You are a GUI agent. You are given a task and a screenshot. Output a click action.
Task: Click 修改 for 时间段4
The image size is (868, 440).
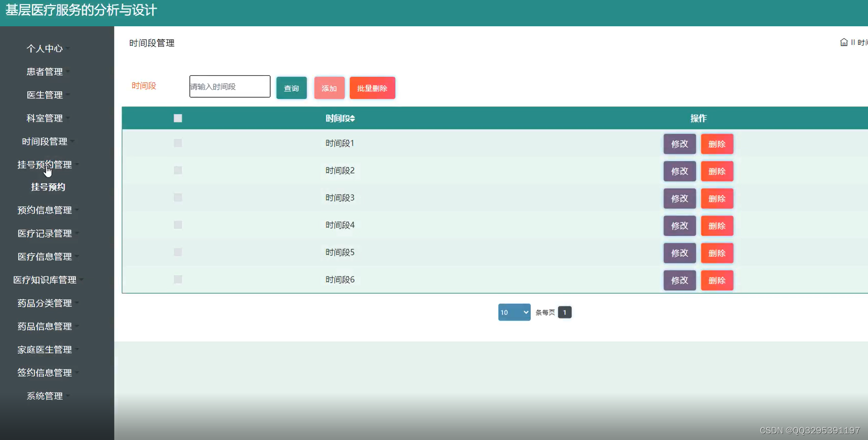pyautogui.click(x=680, y=226)
